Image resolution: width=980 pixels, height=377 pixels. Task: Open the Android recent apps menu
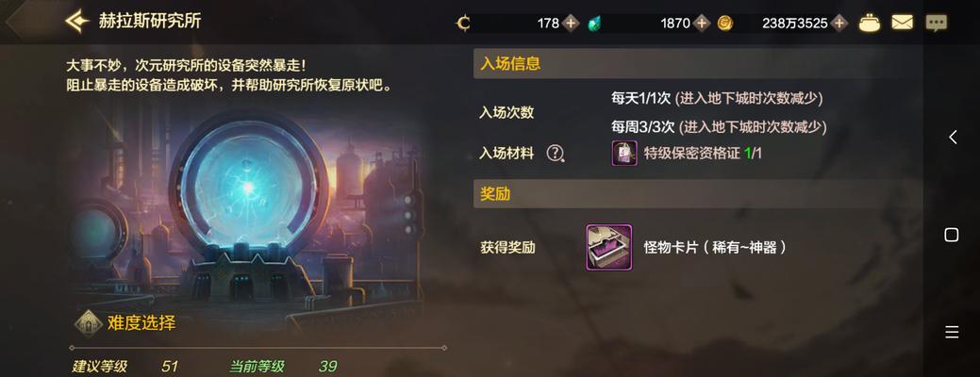coord(952,332)
